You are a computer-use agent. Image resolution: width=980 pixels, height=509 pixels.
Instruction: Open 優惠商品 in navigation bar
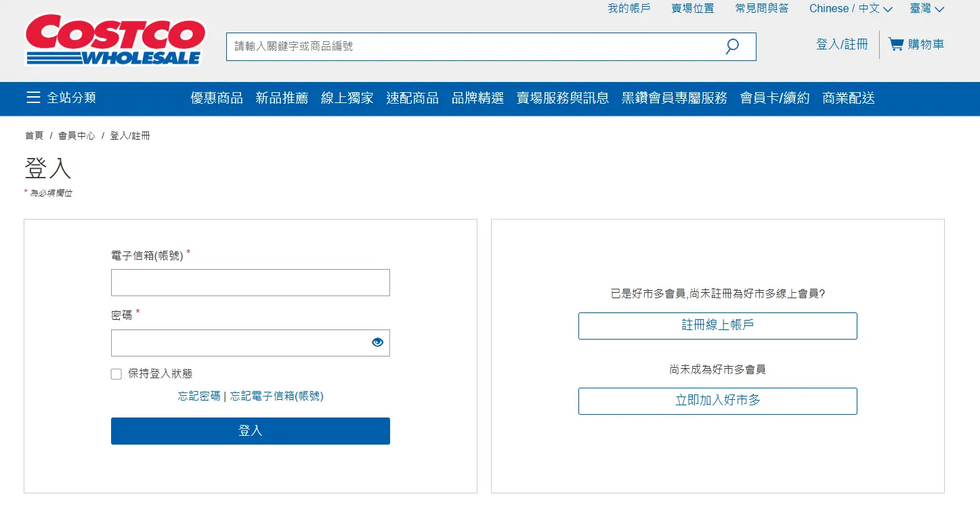click(x=217, y=98)
